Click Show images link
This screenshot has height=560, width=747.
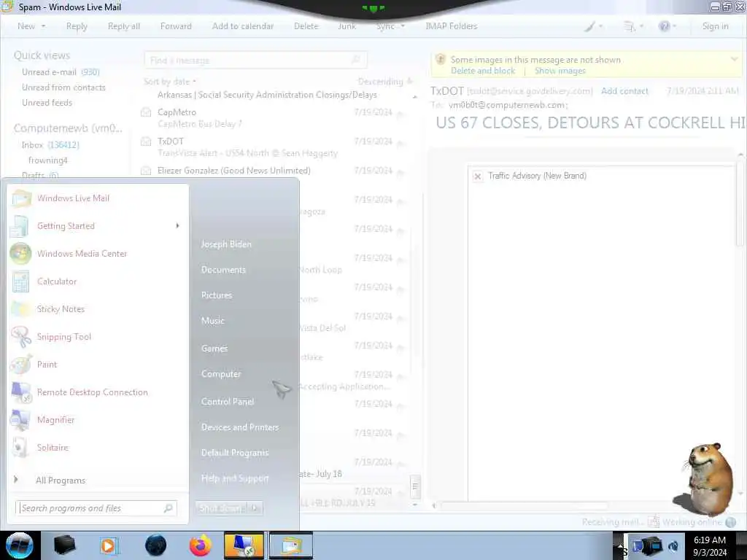pos(560,71)
